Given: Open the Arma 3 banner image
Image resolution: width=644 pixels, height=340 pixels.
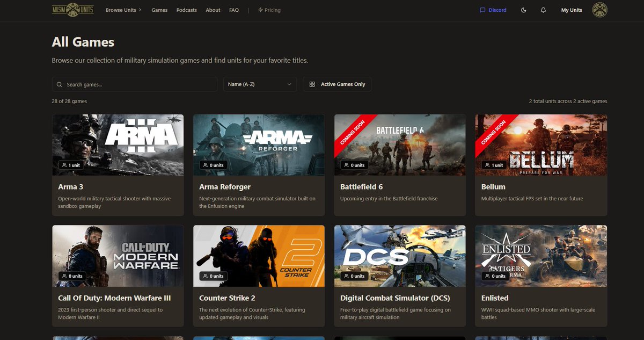Looking at the screenshot, I should pos(118,144).
